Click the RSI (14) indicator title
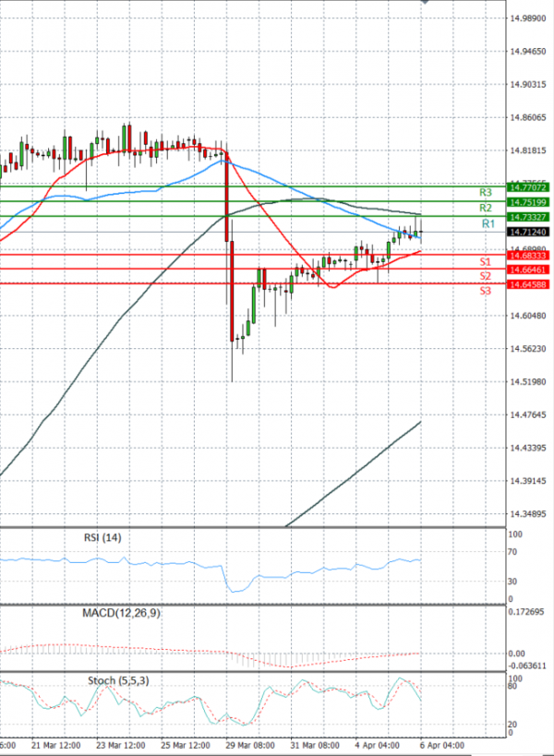 (102, 537)
